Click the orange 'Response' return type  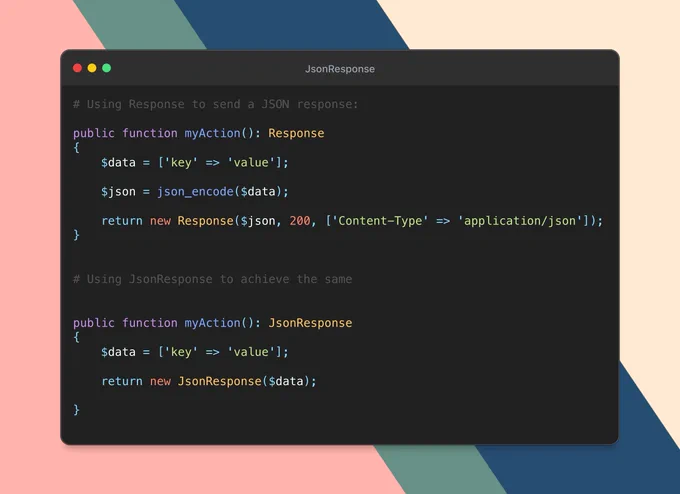pyautogui.click(x=296, y=133)
